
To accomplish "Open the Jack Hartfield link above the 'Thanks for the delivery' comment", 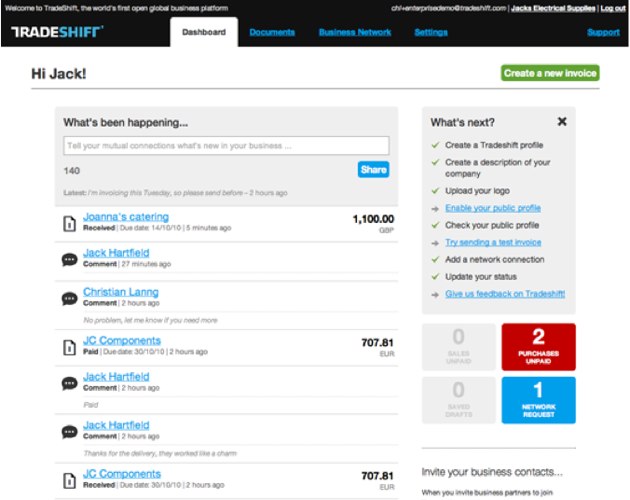I will click(x=116, y=425).
